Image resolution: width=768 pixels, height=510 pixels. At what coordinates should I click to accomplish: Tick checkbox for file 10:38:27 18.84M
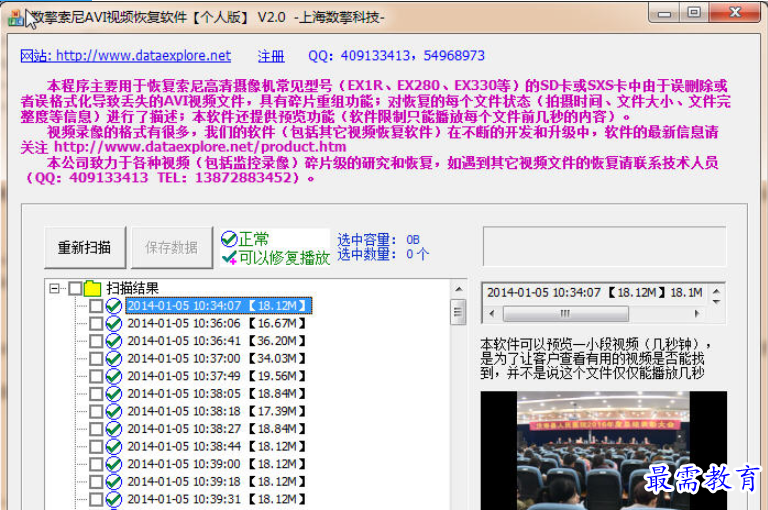pyautogui.click(x=96, y=429)
